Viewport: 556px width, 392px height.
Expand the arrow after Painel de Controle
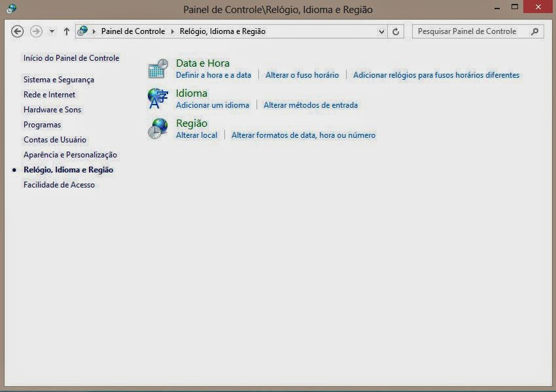point(172,31)
